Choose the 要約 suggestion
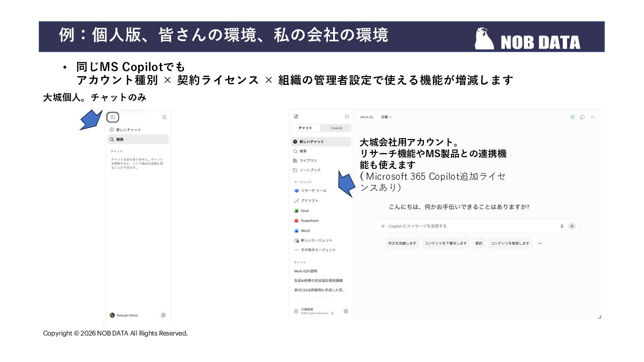This screenshot has height=362, width=644. (479, 243)
